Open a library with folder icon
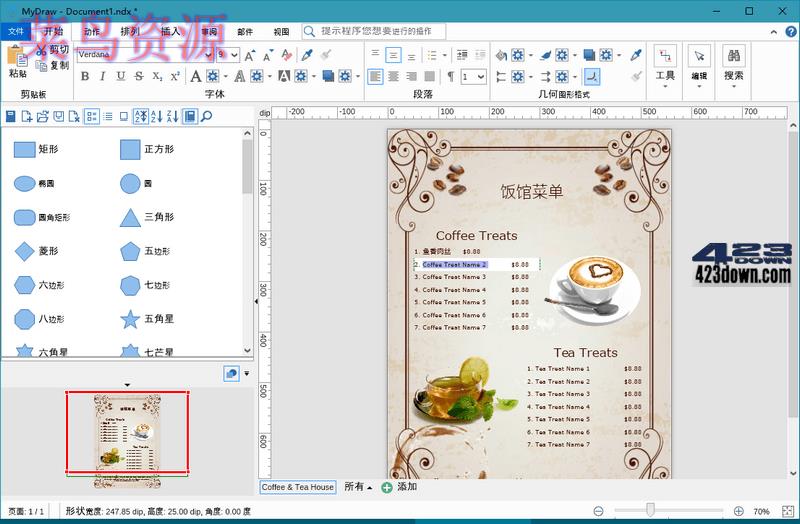This screenshot has width=800, height=524. (x=43, y=117)
